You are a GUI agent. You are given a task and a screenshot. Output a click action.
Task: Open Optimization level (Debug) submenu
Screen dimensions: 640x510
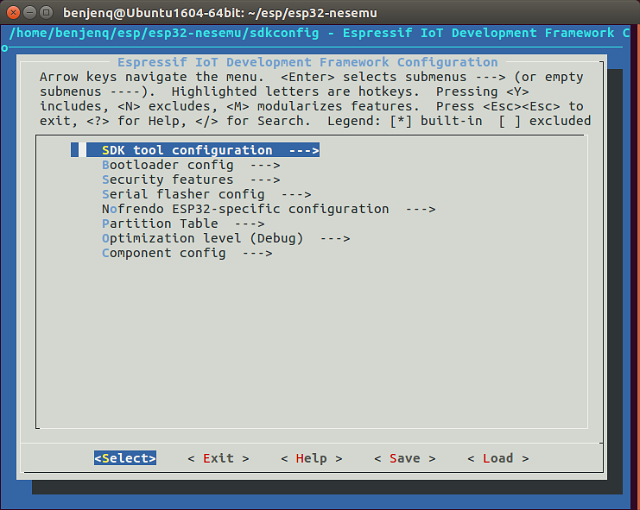[x=226, y=238]
